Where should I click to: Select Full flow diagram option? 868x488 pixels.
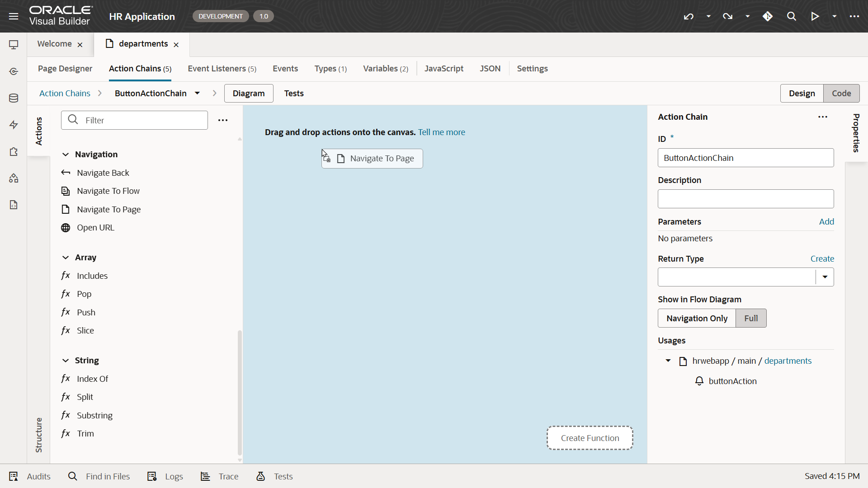pyautogui.click(x=751, y=318)
